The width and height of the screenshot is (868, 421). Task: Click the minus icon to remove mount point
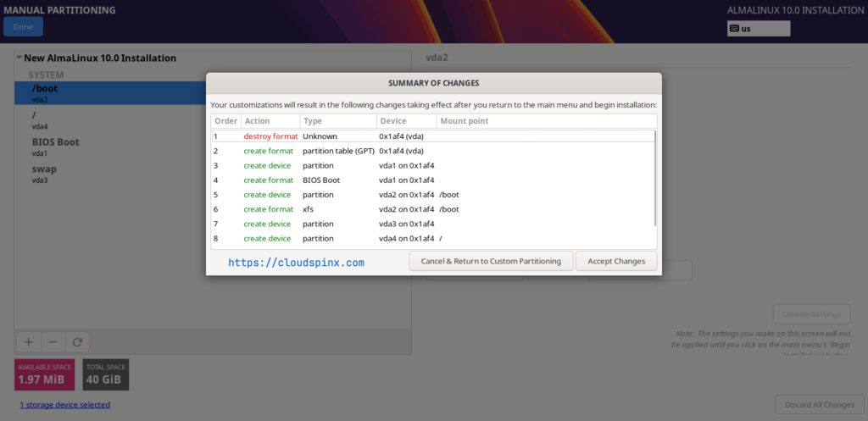tap(53, 342)
